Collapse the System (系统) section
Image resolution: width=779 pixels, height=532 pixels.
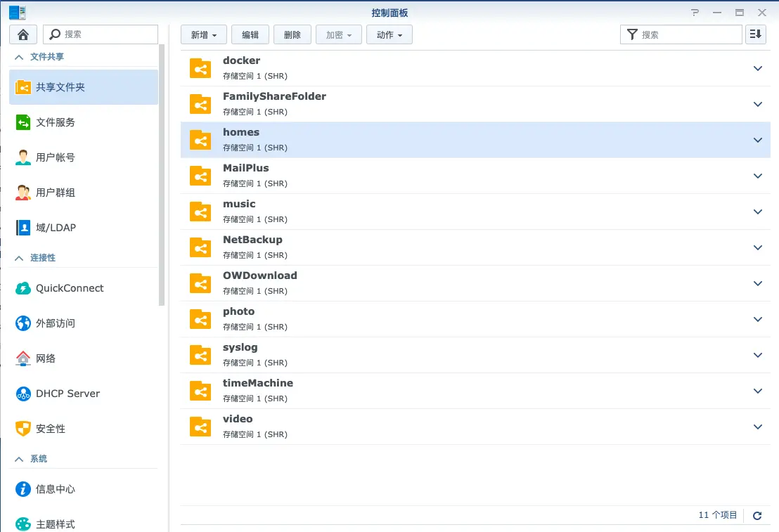click(19, 459)
